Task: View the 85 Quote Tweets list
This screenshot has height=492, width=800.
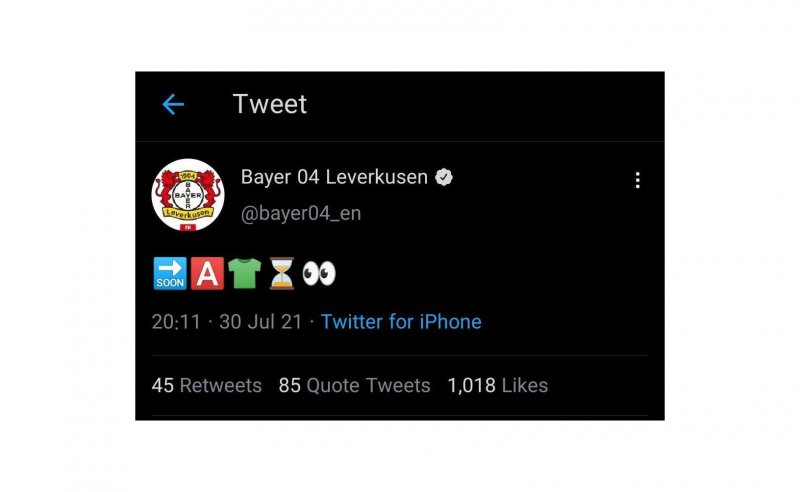Action: coord(354,385)
